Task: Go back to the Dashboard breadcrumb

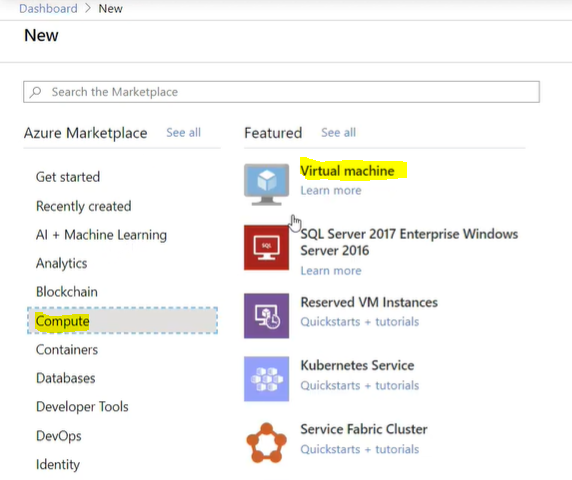Action: pos(48,8)
